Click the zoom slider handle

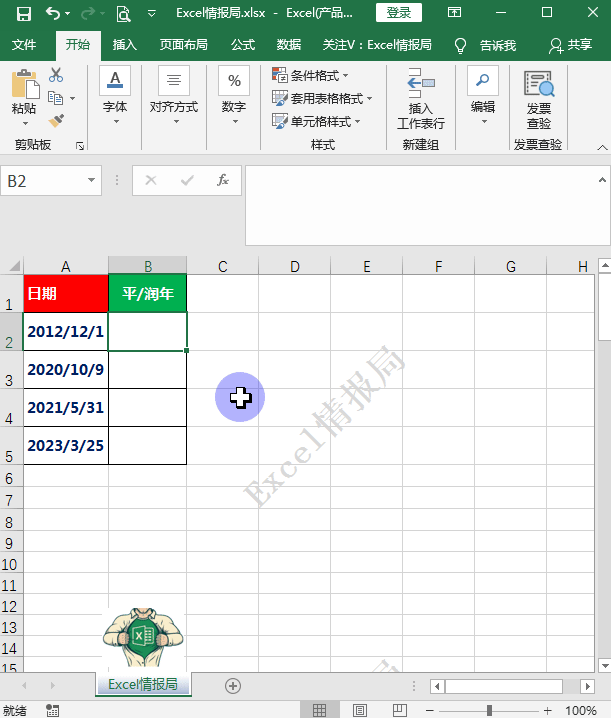489,710
